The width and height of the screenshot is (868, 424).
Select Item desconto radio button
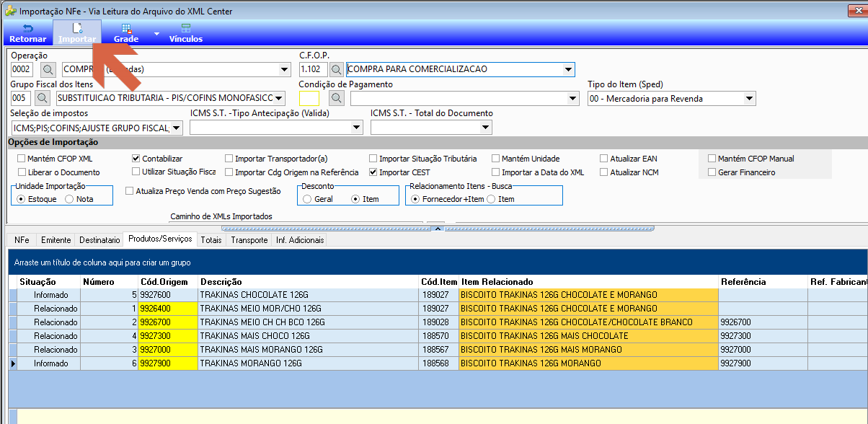click(355, 199)
